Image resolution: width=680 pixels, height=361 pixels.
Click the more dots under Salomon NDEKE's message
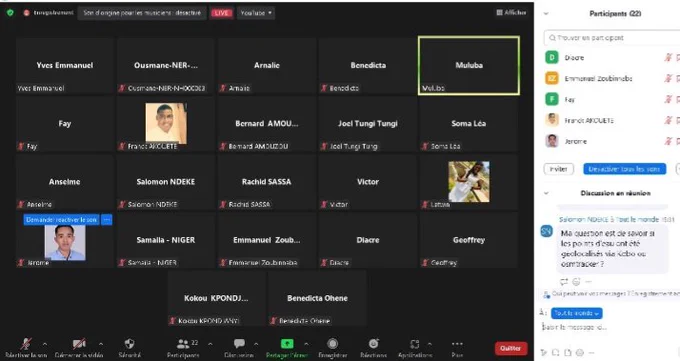pyautogui.click(x=588, y=282)
